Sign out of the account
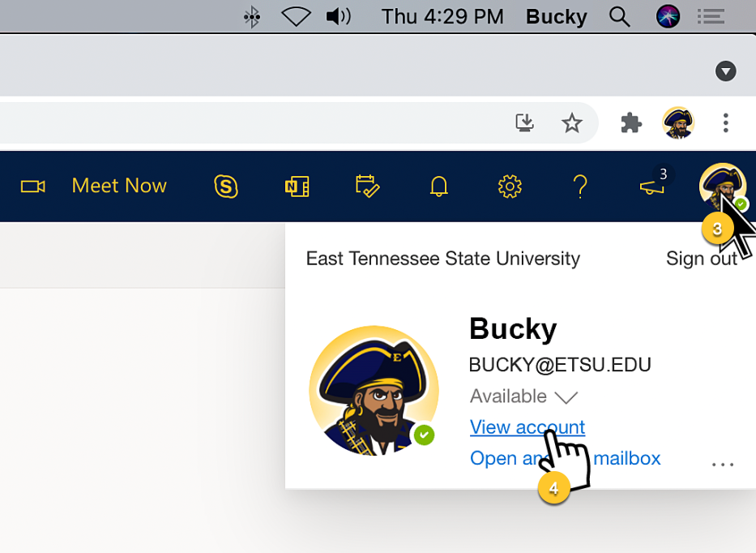The height and width of the screenshot is (553, 756). (702, 259)
